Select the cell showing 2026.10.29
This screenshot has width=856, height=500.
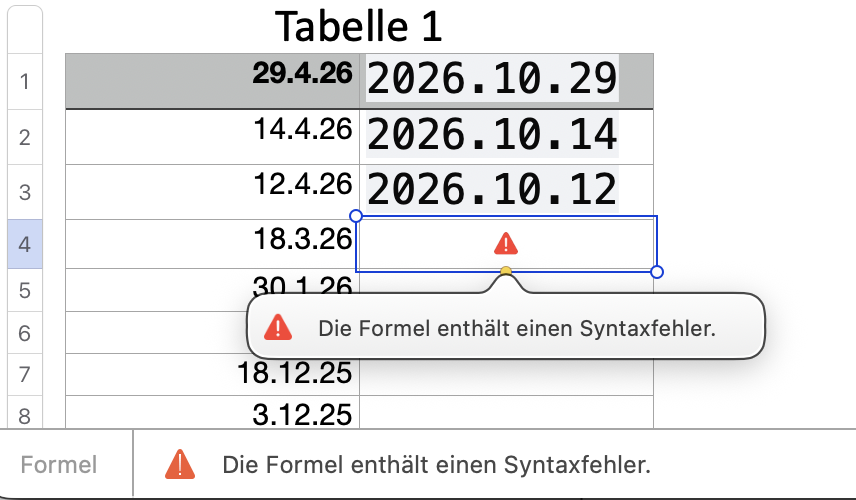point(493,79)
